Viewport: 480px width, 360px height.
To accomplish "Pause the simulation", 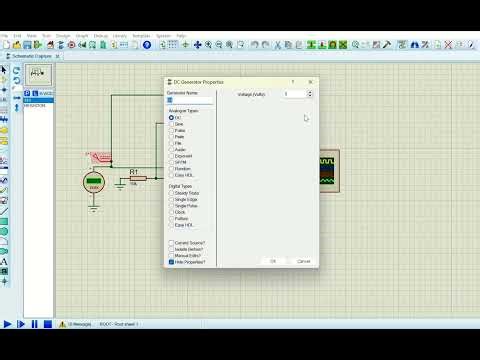I will (34, 324).
